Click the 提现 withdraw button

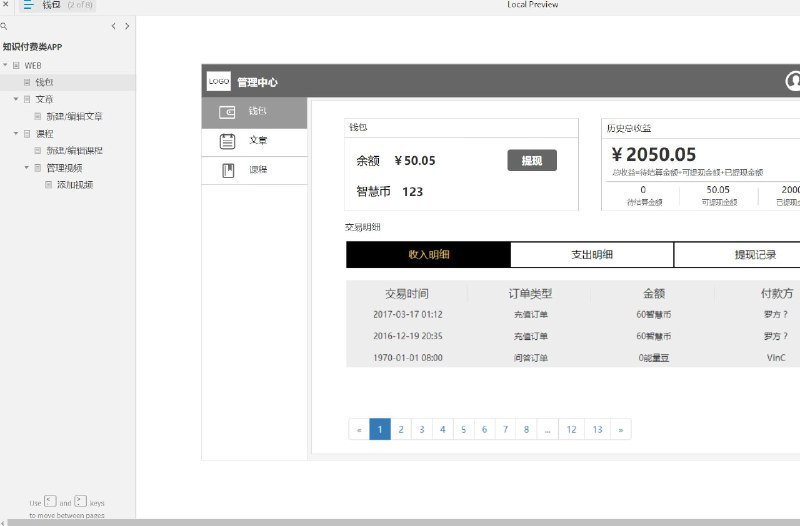point(532,161)
